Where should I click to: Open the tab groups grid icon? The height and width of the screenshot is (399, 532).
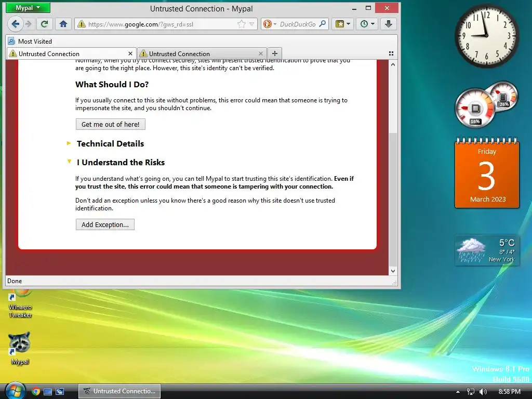click(391, 54)
